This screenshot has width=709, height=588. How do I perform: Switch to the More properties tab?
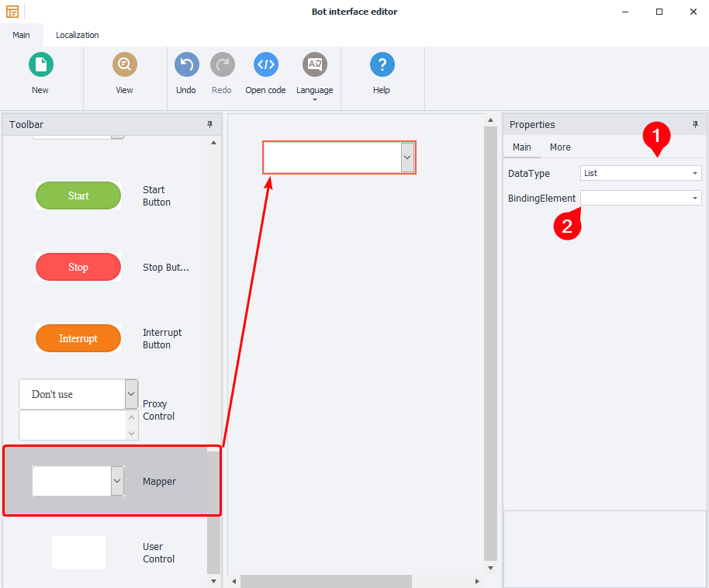coord(560,147)
